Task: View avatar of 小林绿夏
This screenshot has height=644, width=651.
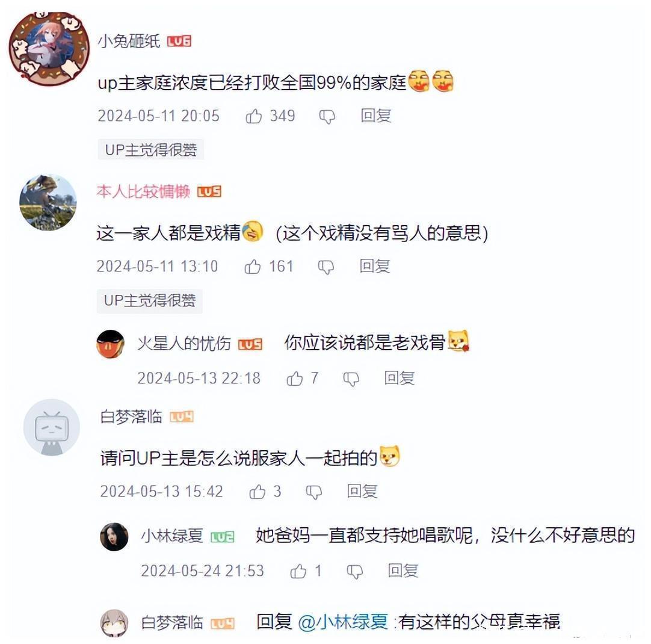Action: coord(114,536)
